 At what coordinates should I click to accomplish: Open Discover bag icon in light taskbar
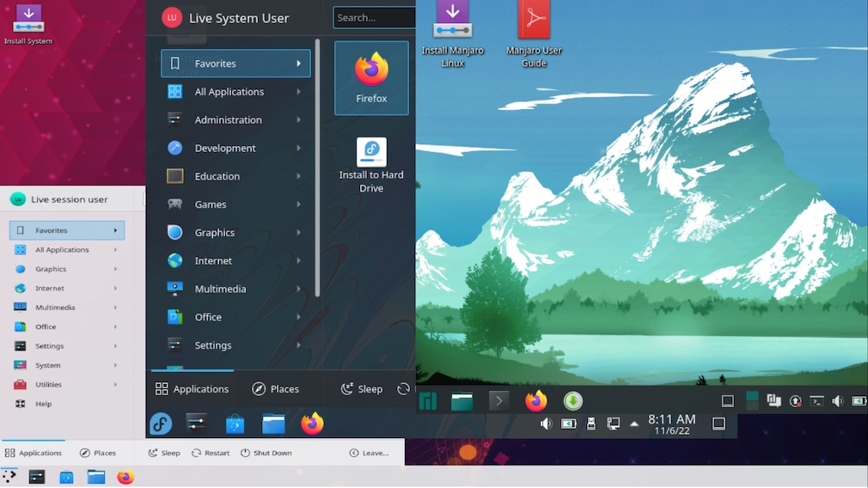pyautogui.click(x=66, y=476)
